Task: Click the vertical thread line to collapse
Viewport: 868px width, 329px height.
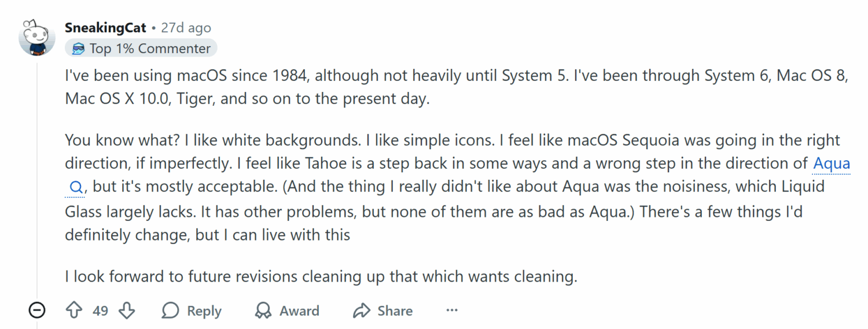Action: [37, 173]
